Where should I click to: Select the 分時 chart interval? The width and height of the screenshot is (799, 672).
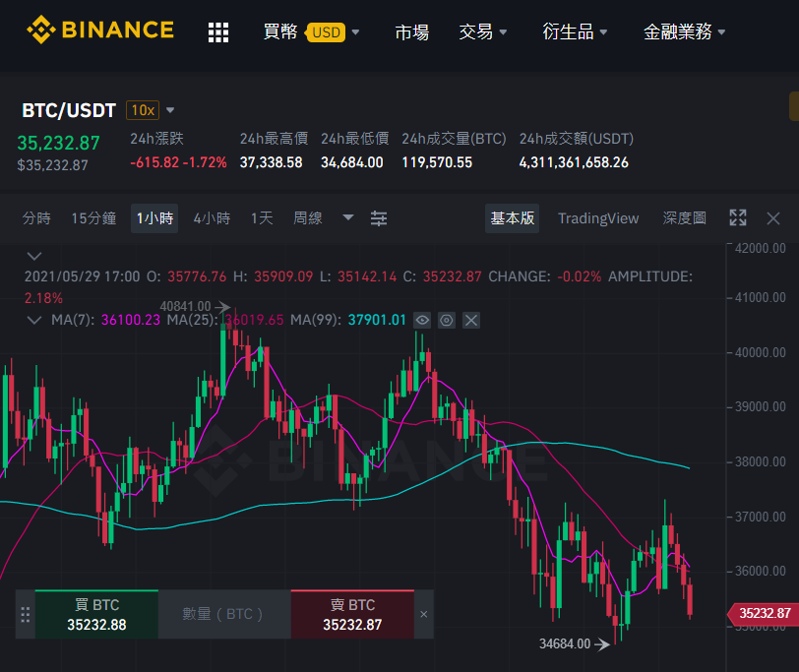[36, 218]
